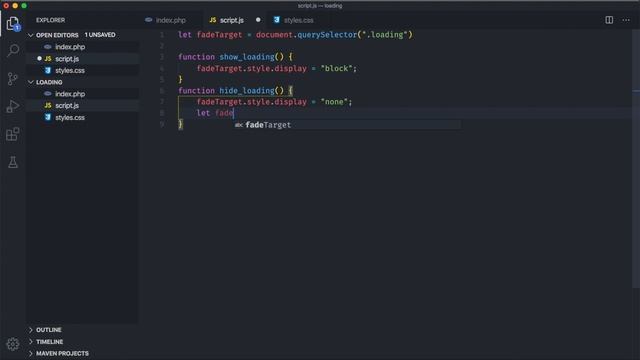Accept the fadeTarget autocomplete suggestion
Viewport: 640px width, 360px height.
[x=347, y=125]
